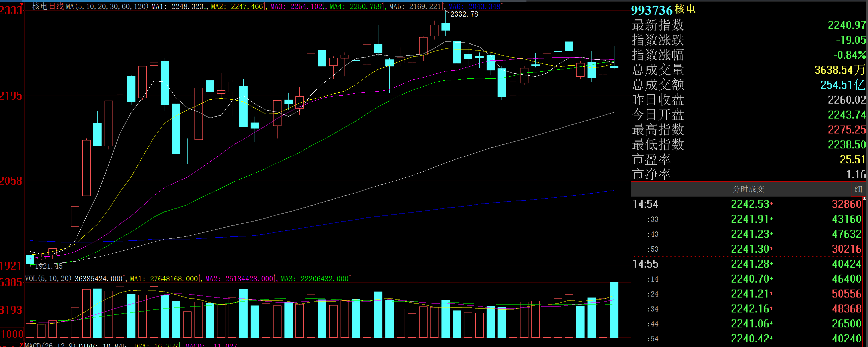Click the 总成交额 value 254.51亿
This screenshot has width=868, height=347.
coord(842,85)
